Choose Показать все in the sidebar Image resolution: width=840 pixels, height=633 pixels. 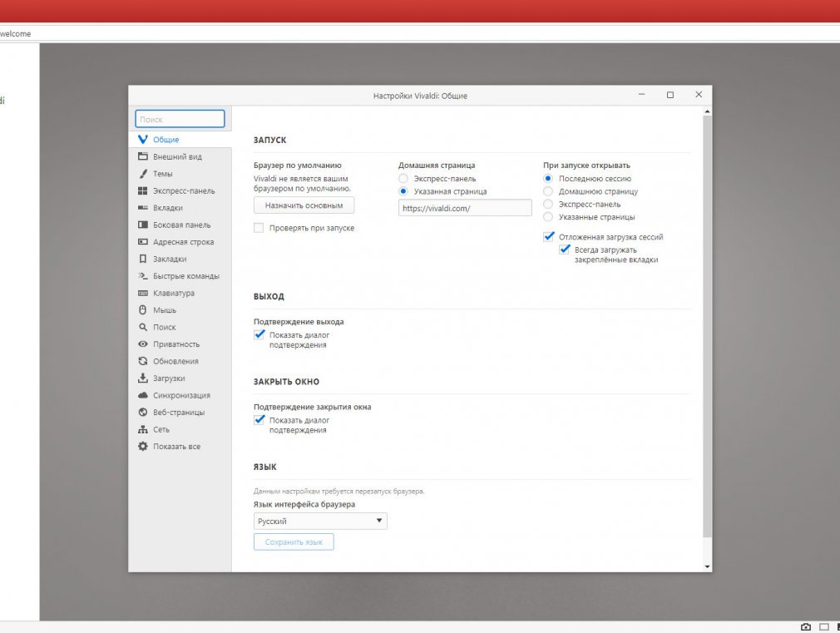tap(180, 447)
